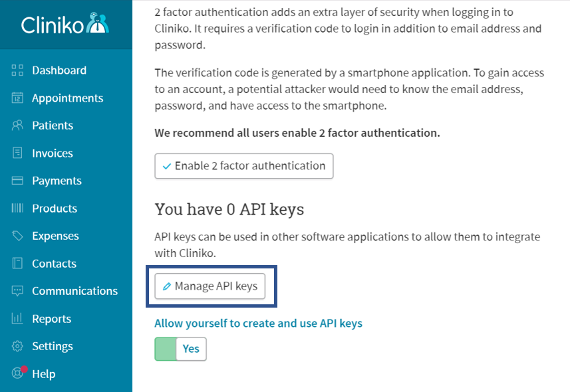Open Allow yourself to create API keys link
The image size is (570, 392).
pyautogui.click(x=258, y=324)
